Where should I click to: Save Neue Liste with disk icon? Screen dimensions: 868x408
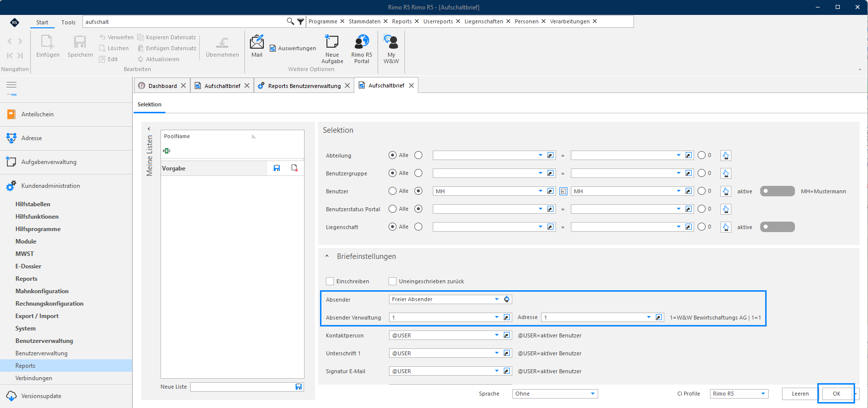(x=299, y=387)
